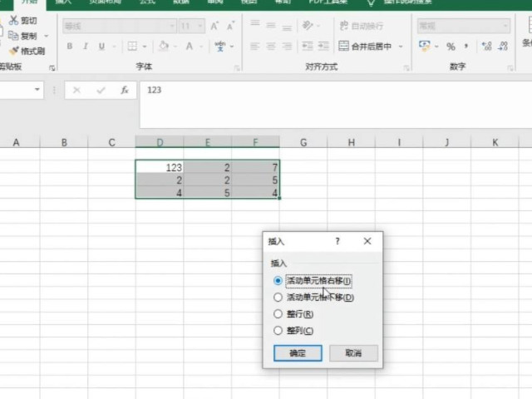Open the number format dropdown (常规)
Image resolution: width=532 pixels, height=399 pixels.
(x=505, y=27)
